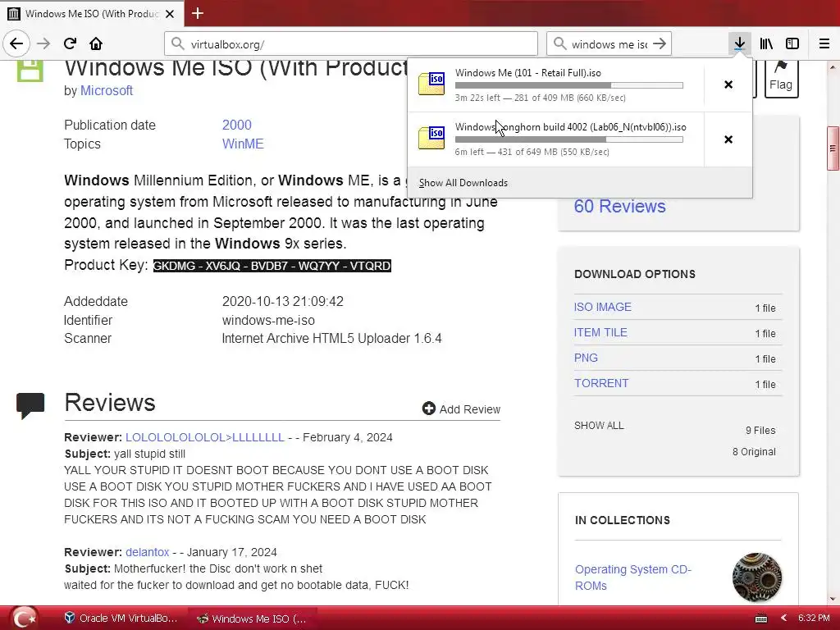The height and width of the screenshot is (630, 840).
Task: Click the Windows Me ISO file icon in downloads
Action: pos(431,84)
